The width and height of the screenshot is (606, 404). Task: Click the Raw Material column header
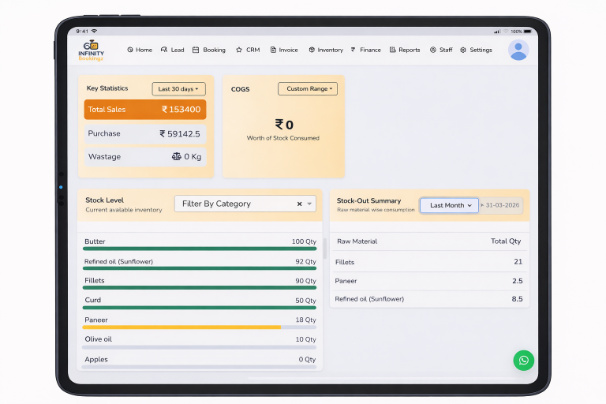[x=357, y=241]
